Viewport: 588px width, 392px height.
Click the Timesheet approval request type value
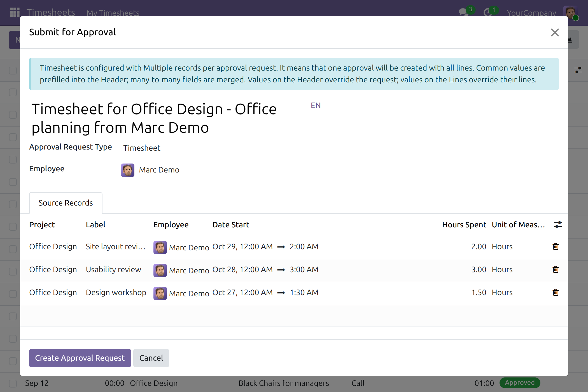[142, 148]
